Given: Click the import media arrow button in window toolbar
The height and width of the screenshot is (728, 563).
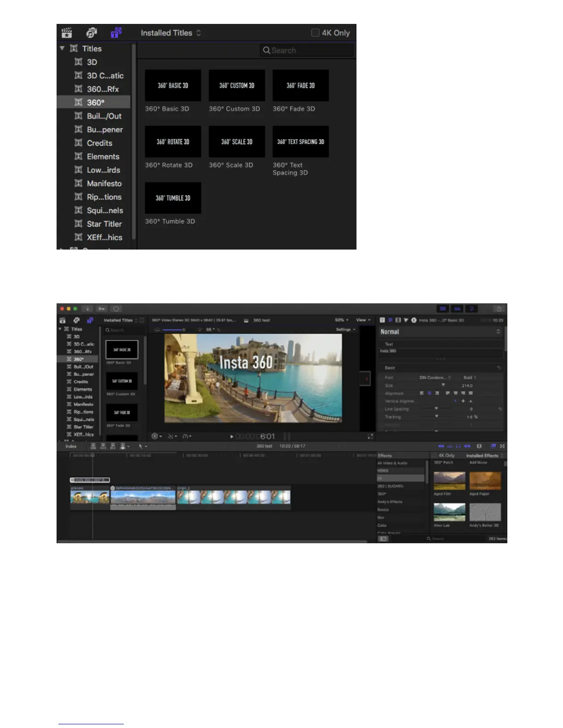Looking at the screenshot, I should [88, 309].
